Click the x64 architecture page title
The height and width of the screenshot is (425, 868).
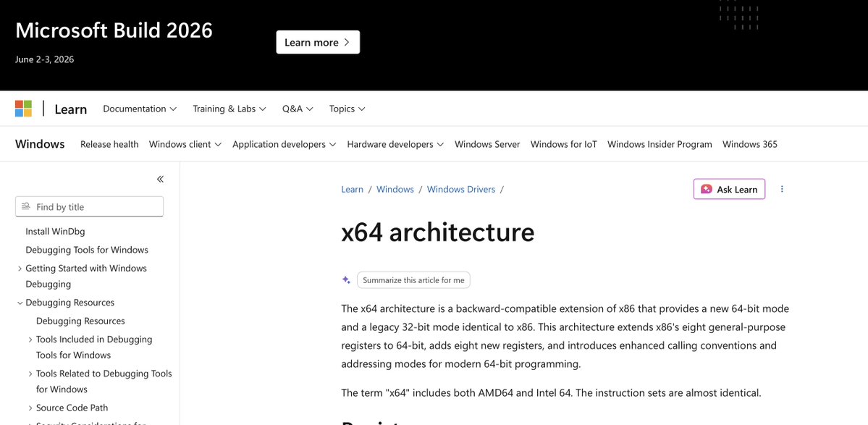click(438, 232)
